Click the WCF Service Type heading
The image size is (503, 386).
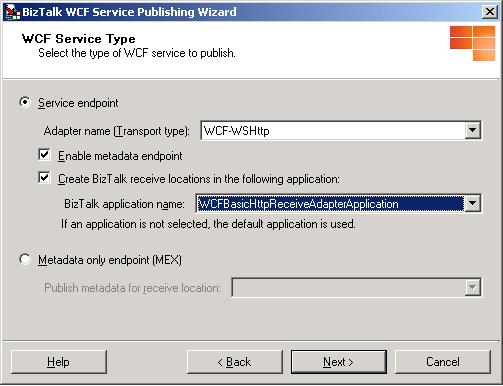coord(79,39)
